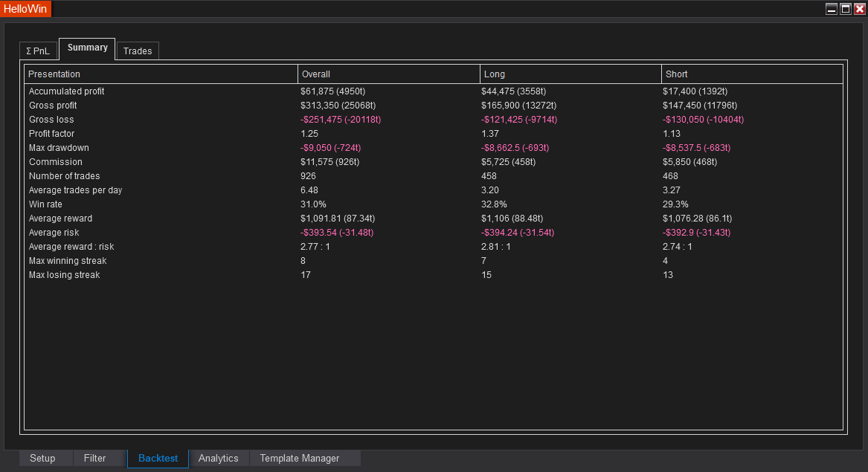The image size is (868, 472).
Task: Click overall gross profit $313,350 (25068t)
Action: pos(338,105)
